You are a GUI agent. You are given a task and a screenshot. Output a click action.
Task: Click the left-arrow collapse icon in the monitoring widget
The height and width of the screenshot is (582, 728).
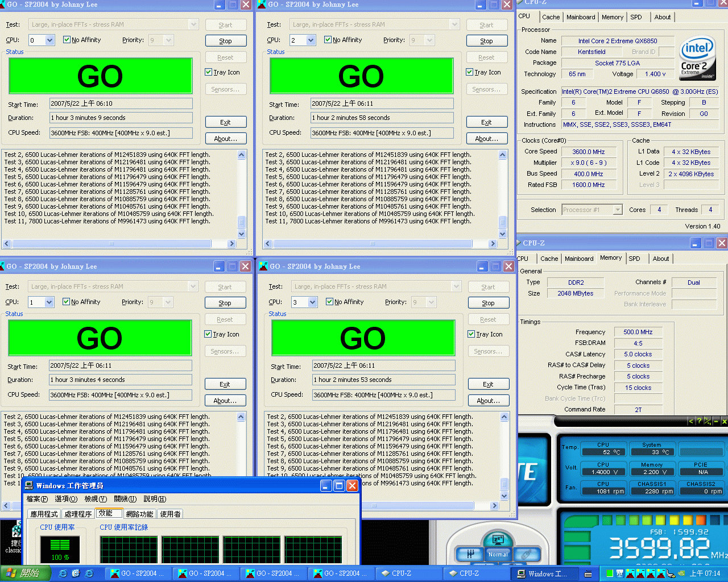(x=691, y=421)
